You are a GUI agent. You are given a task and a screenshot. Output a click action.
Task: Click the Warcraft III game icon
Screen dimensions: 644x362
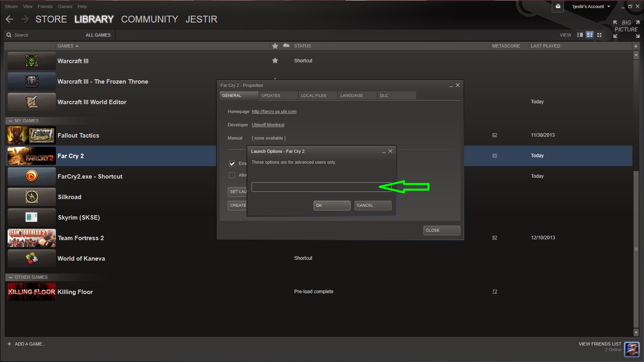click(x=32, y=61)
